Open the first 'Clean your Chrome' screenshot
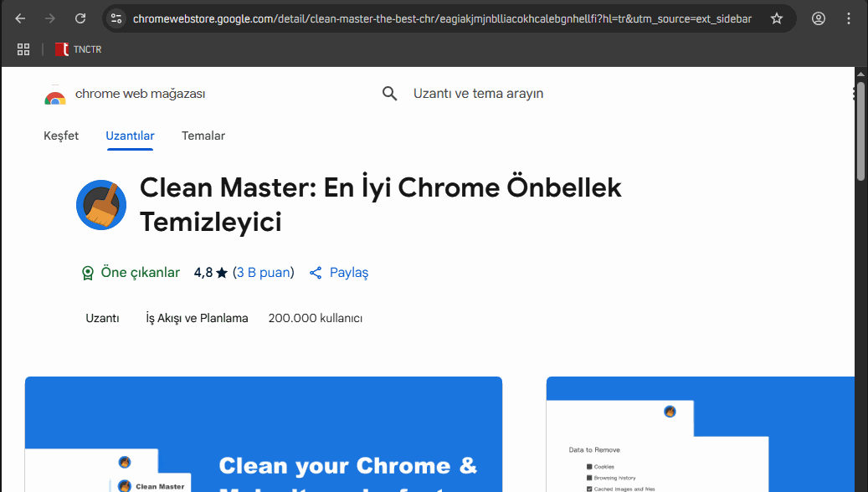This screenshot has width=868, height=492. tap(264, 434)
